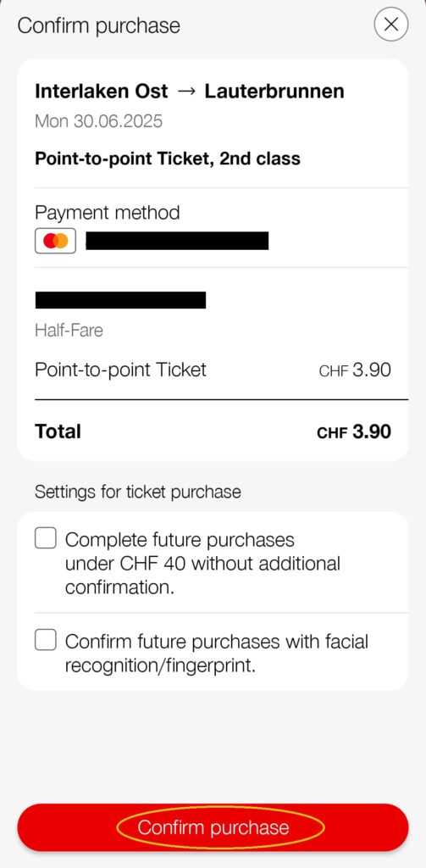Click the Point-to-point Ticket price line
Screen dimensions: 426x868
click(x=213, y=370)
